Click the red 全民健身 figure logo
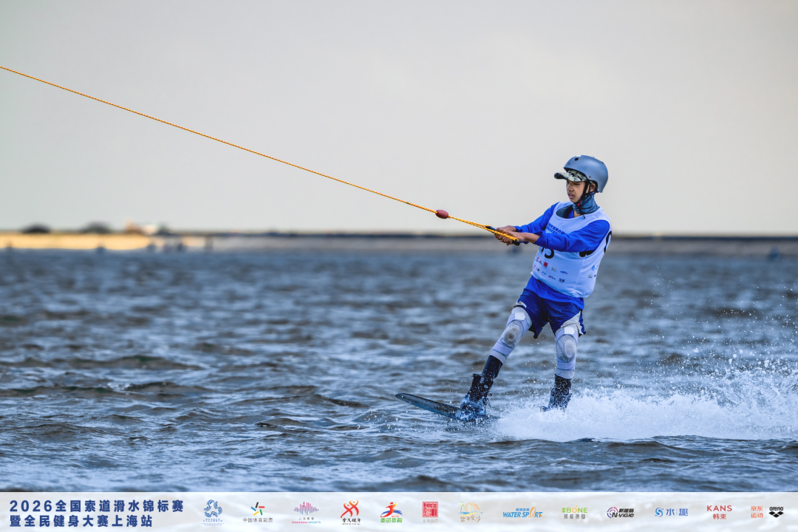 coord(351,512)
